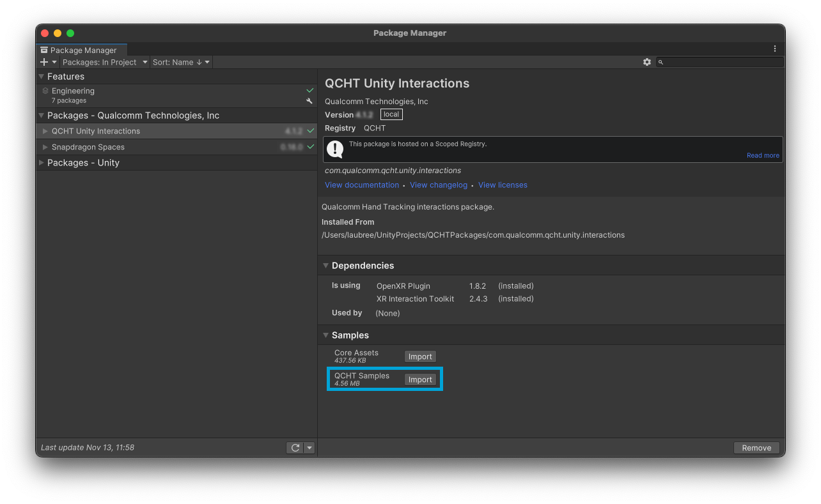Screen dimensions: 821x504
Task: Select QCHT Unity Interactions package row
Action: pos(176,131)
